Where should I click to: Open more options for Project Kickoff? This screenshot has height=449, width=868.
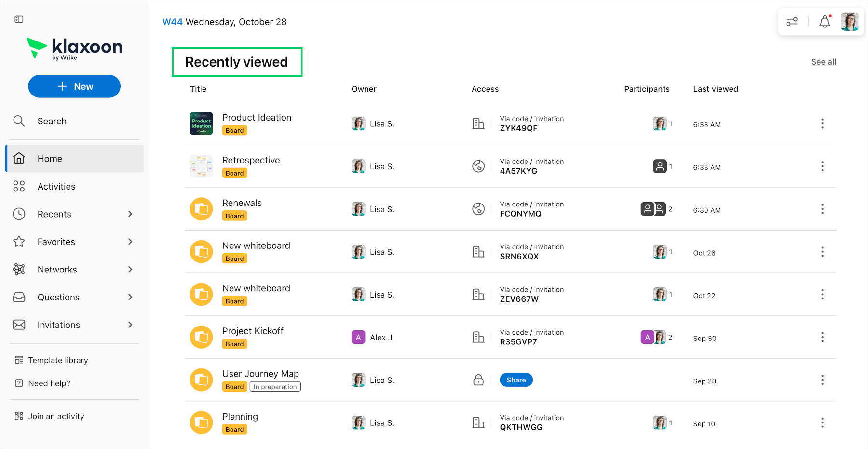(x=822, y=337)
